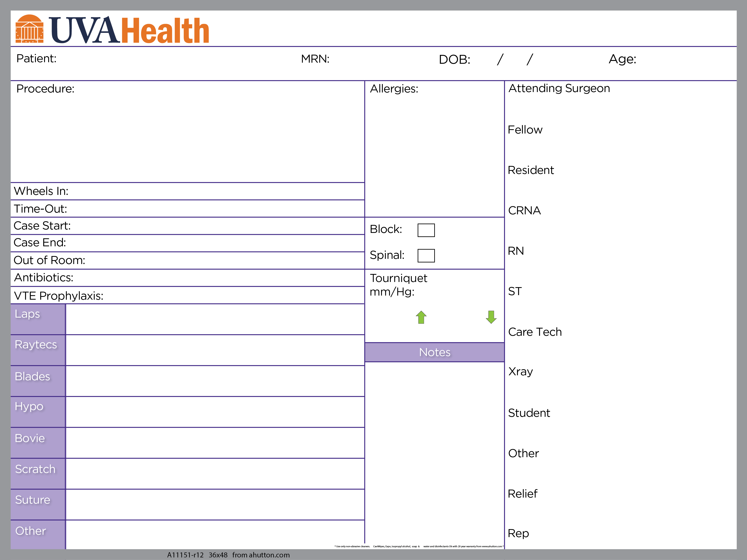Select the Laps label cell
747x560 pixels.
[38, 319]
